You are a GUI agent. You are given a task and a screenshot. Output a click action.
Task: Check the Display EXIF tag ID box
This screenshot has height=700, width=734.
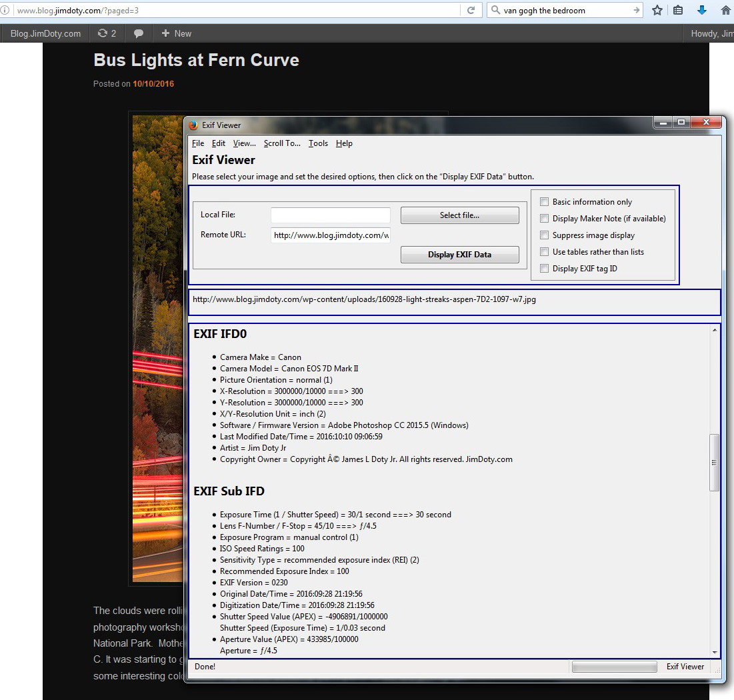click(545, 268)
